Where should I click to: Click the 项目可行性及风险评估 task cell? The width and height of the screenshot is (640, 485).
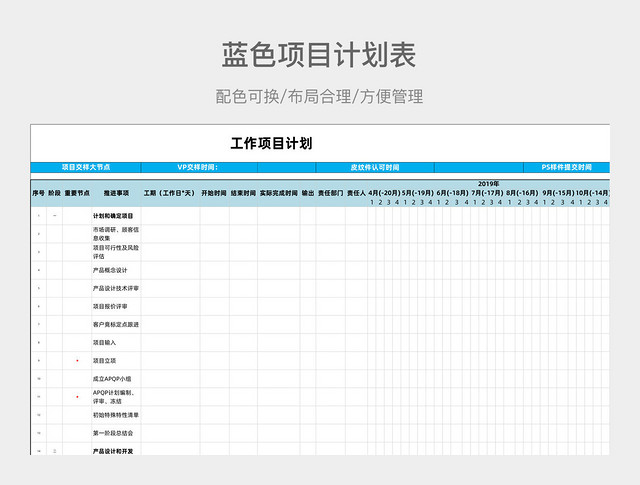(116, 252)
